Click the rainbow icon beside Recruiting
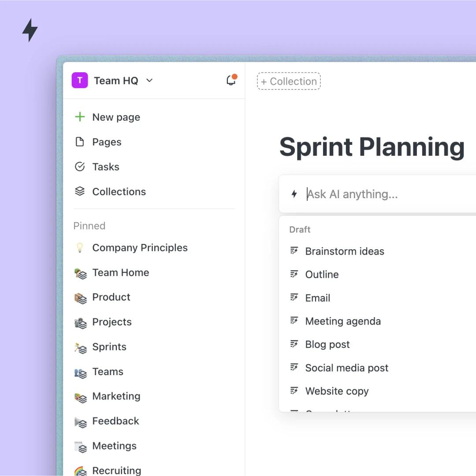 click(x=79, y=470)
